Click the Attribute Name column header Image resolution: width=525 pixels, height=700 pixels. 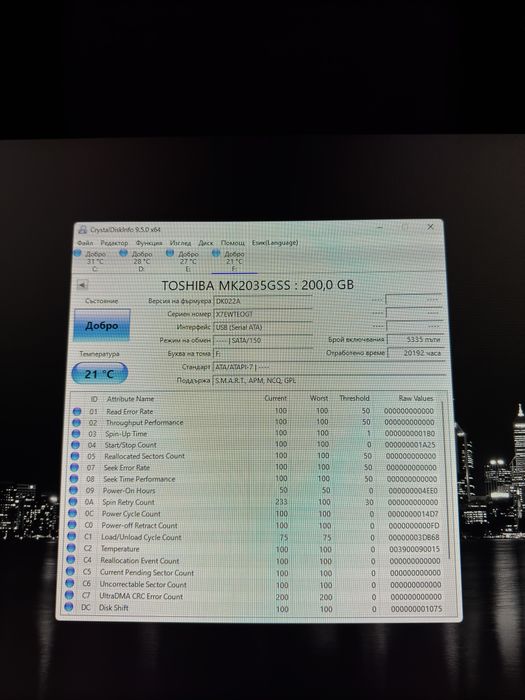(130, 399)
